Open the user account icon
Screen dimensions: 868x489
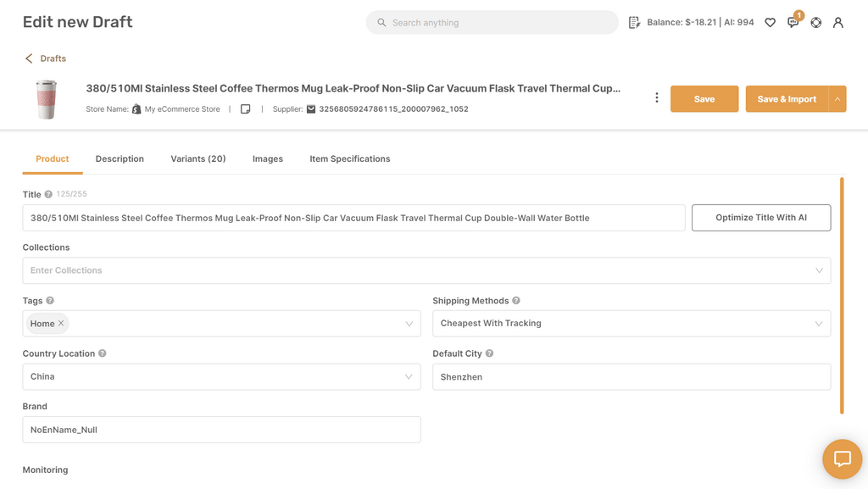click(x=838, y=23)
